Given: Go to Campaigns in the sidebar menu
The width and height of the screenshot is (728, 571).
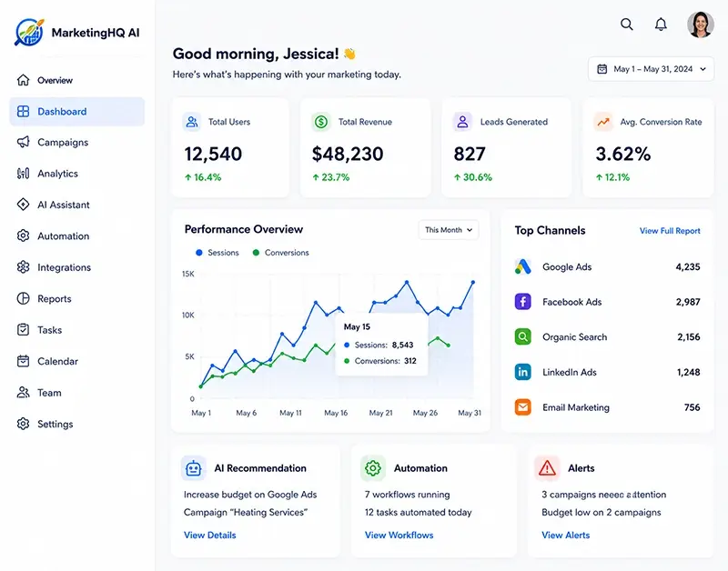Looking at the screenshot, I should click(63, 142).
